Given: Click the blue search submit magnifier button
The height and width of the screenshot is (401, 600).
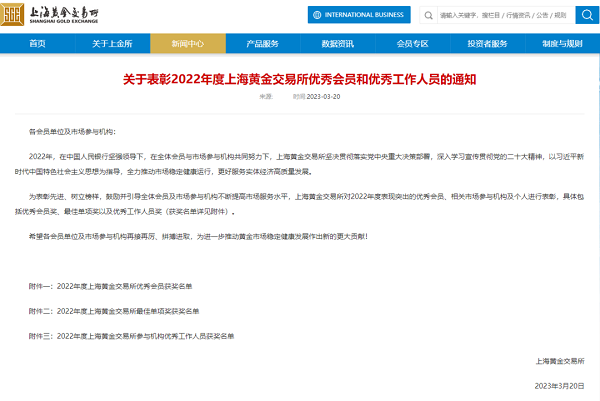Looking at the screenshot, I should click(x=587, y=15).
